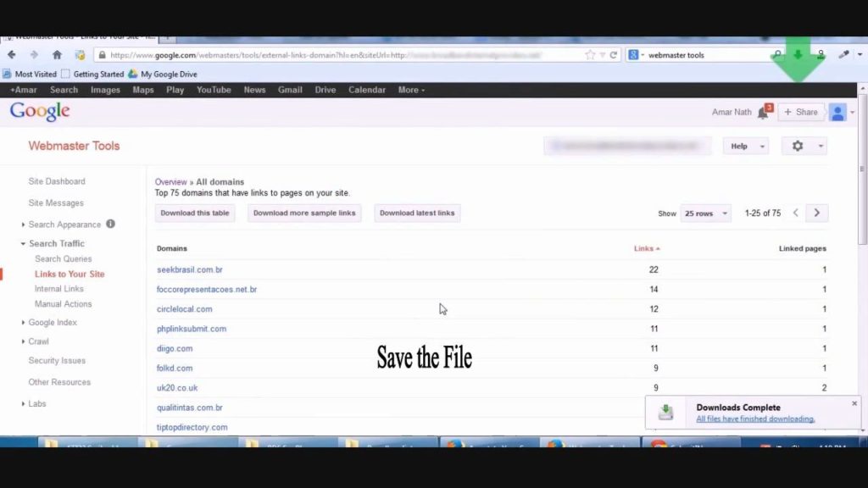
Task: Open the Overview breadcrumb link
Action: pyautogui.click(x=170, y=182)
